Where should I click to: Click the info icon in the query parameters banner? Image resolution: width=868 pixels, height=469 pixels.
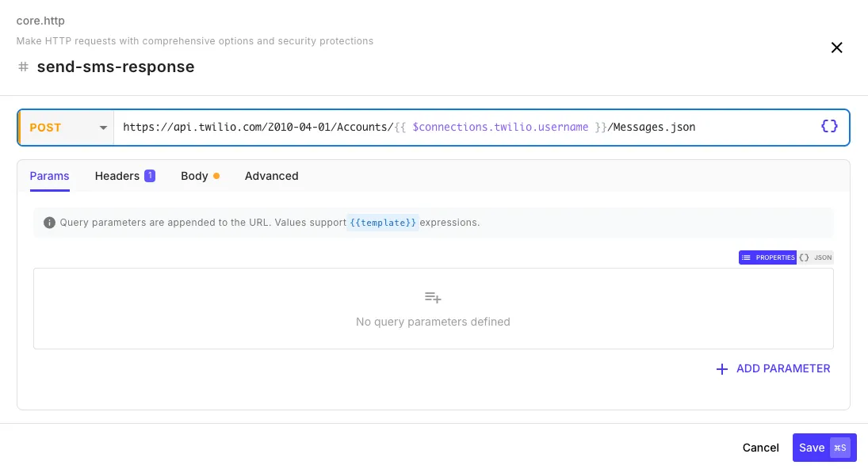[49, 223]
